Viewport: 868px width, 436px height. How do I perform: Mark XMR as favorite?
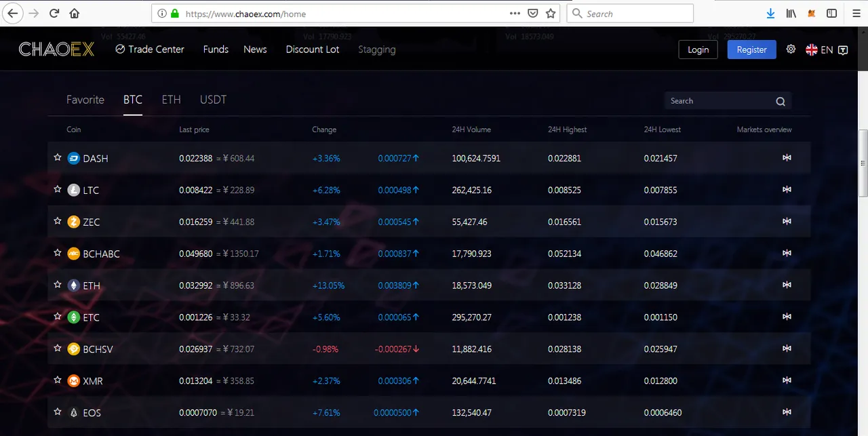pyautogui.click(x=58, y=380)
